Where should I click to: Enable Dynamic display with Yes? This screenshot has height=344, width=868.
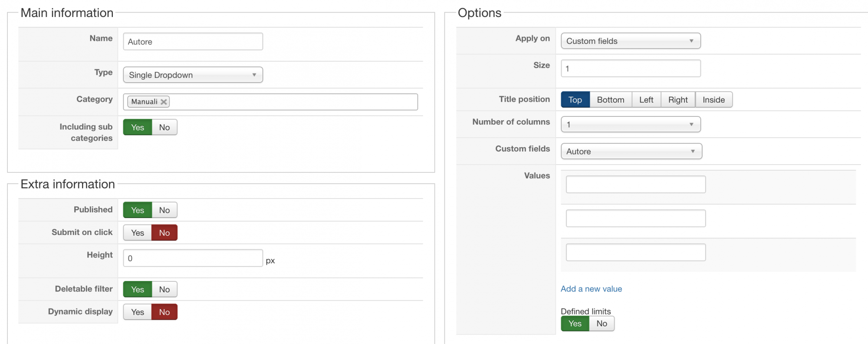tap(138, 312)
